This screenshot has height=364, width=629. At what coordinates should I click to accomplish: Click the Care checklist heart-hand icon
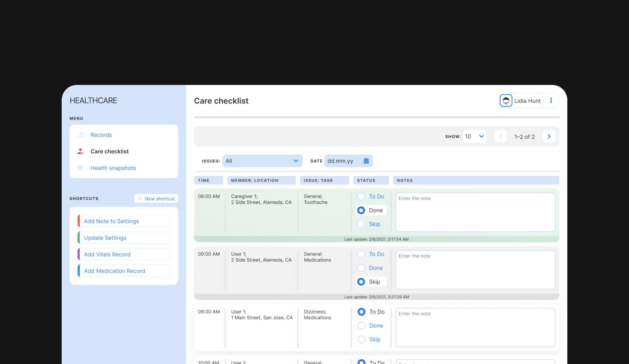pos(80,151)
